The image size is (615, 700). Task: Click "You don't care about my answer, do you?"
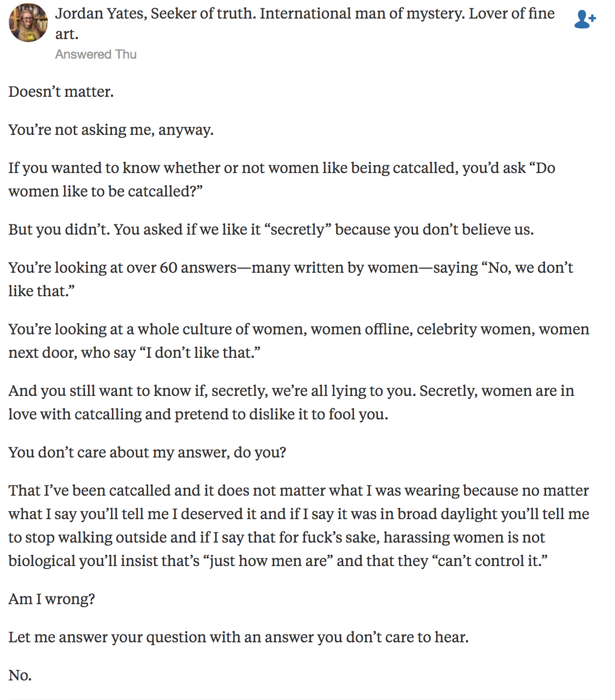point(147,453)
